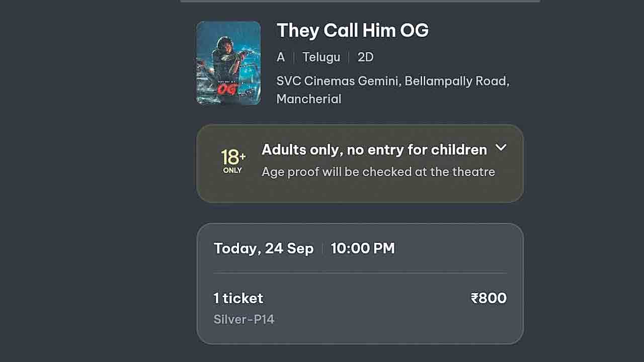Click the Silver-P14 seat label
Viewport: 644px width, 362px height.
[x=244, y=319]
